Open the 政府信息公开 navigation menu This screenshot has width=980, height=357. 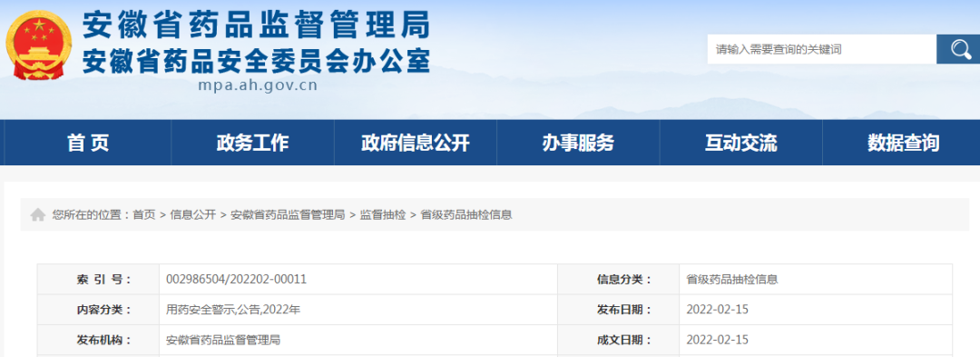click(416, 144)
